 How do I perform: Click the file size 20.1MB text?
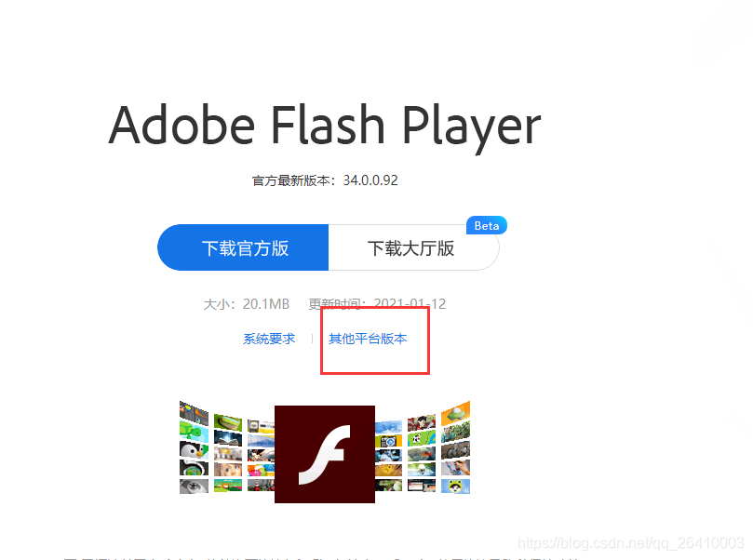point(266,304)
